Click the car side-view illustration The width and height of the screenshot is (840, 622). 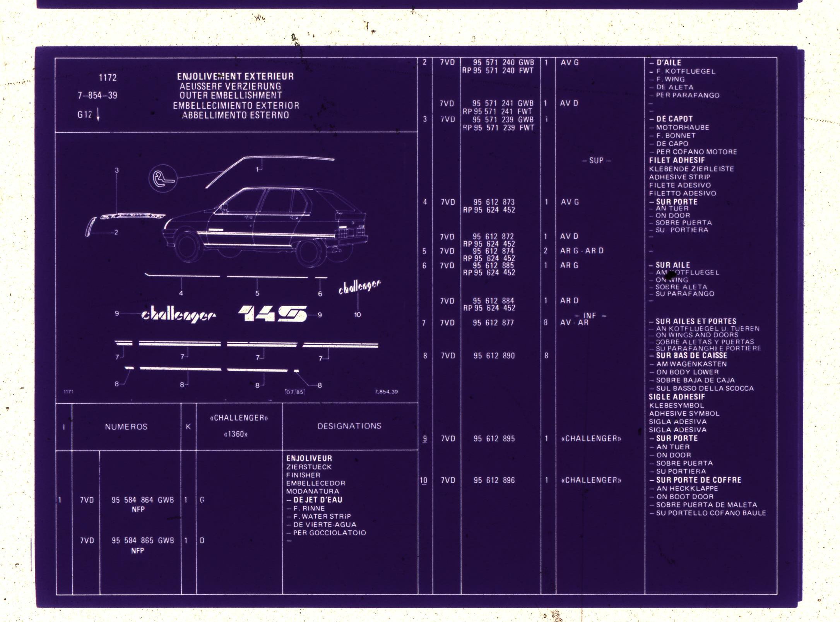[265, 226]
